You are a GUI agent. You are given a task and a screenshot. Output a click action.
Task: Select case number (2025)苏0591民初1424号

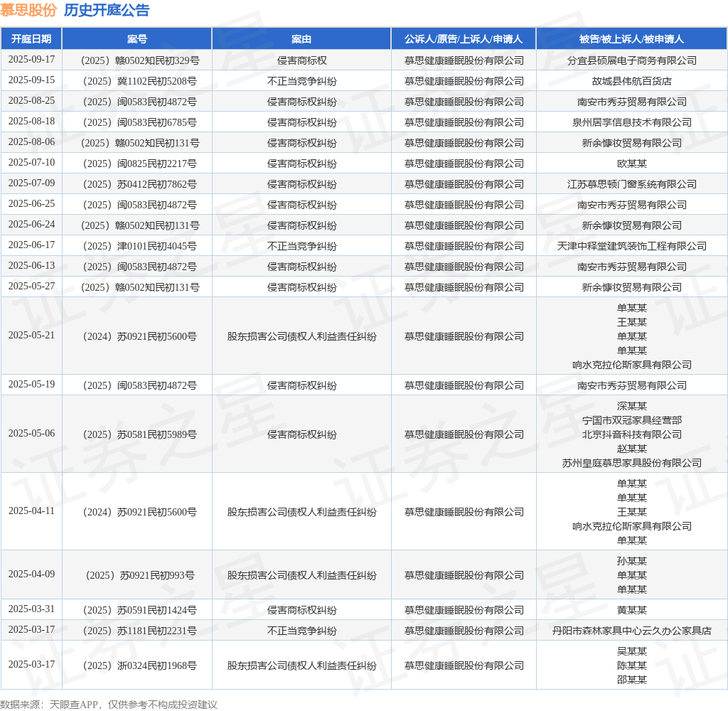pos(140,610)
